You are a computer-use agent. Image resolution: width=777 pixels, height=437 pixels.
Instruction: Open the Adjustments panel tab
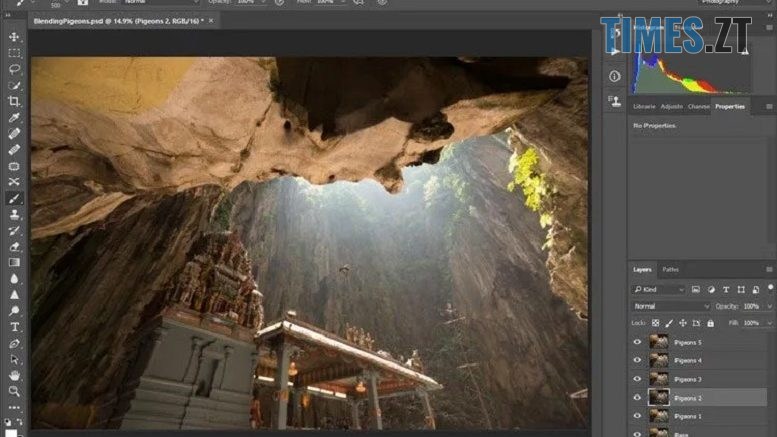tap(671, 106)
